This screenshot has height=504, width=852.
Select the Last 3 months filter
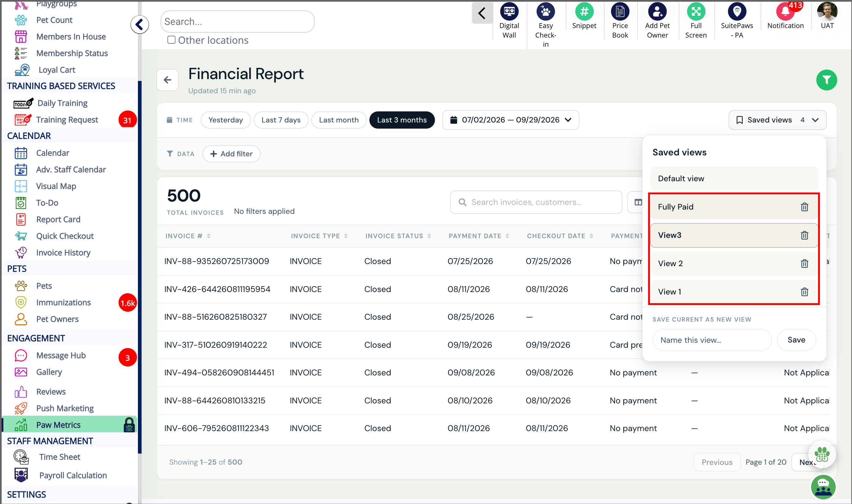point(402,120)
